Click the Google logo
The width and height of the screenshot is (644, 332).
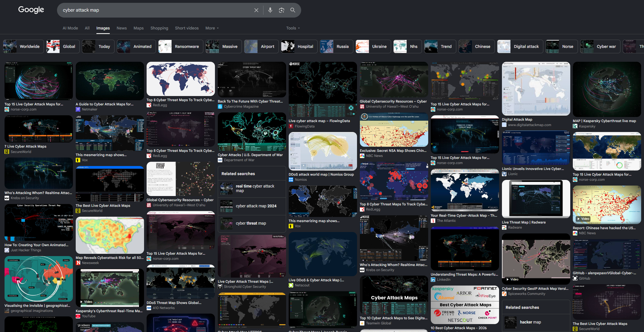click(31, 10)
